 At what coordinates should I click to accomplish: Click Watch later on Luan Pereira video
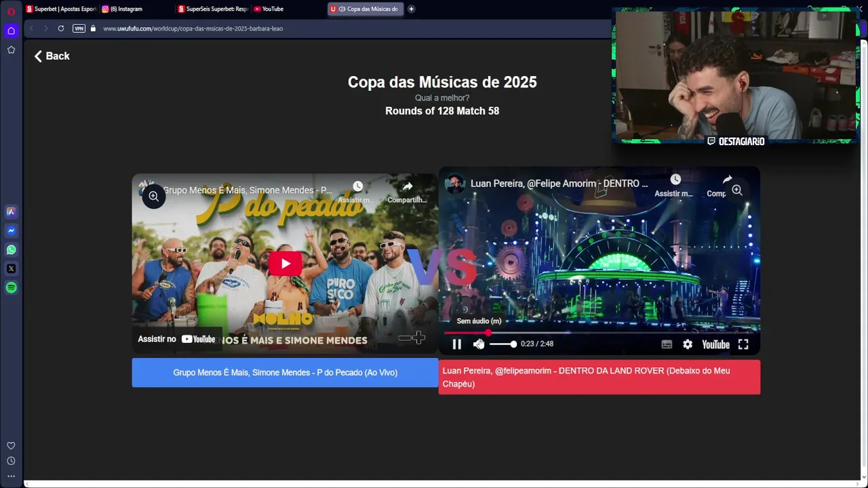pos(675,185)
